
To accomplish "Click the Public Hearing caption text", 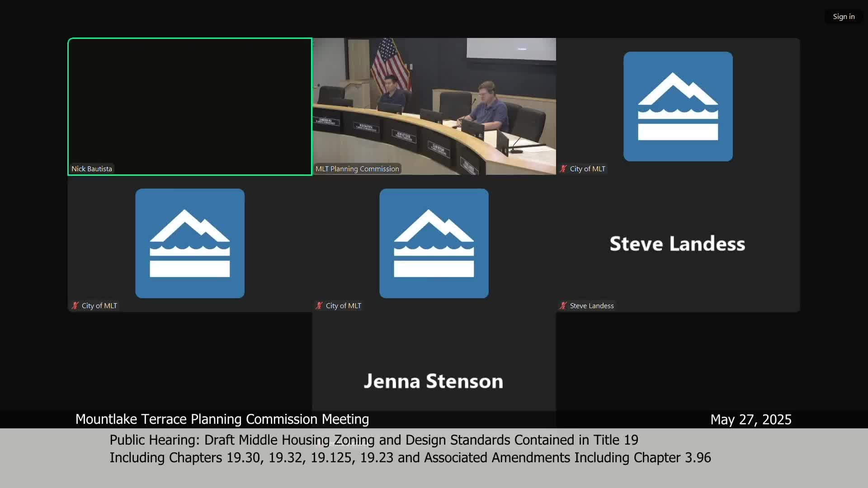I will click(x=373, y=440).
